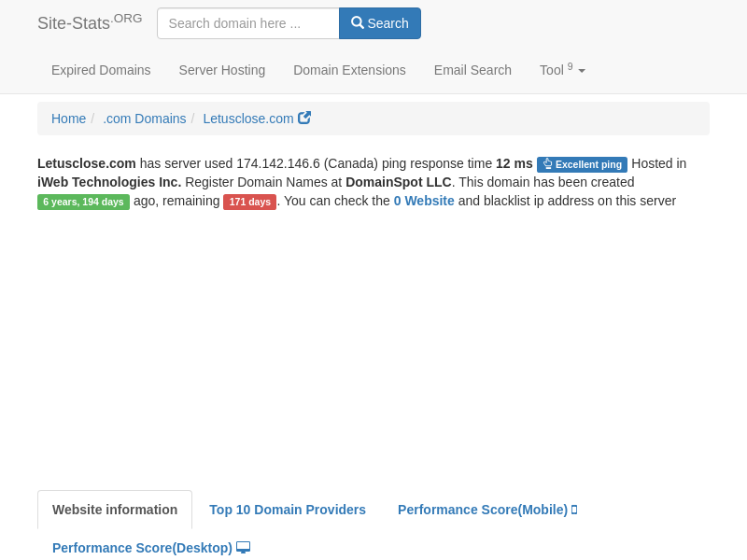The height and width of the screenshot is (560, 747).
Task: Open the Server Hosting menu item
Action: [222, 70]
